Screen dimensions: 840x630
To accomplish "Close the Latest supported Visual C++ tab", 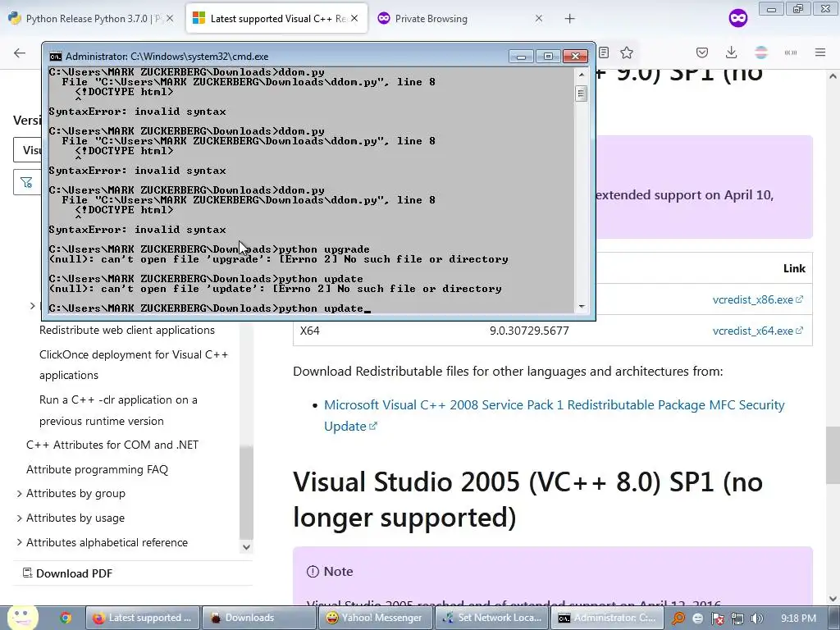I will pos(354,18).
